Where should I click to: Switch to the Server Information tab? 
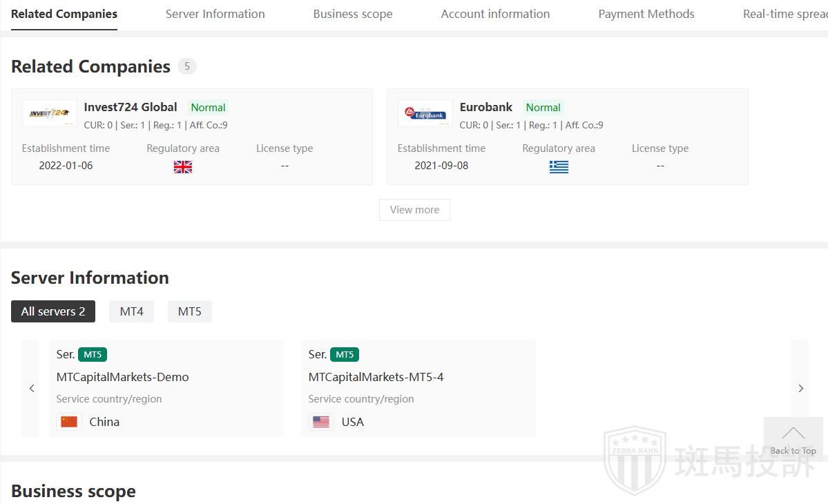coord(215,14)
